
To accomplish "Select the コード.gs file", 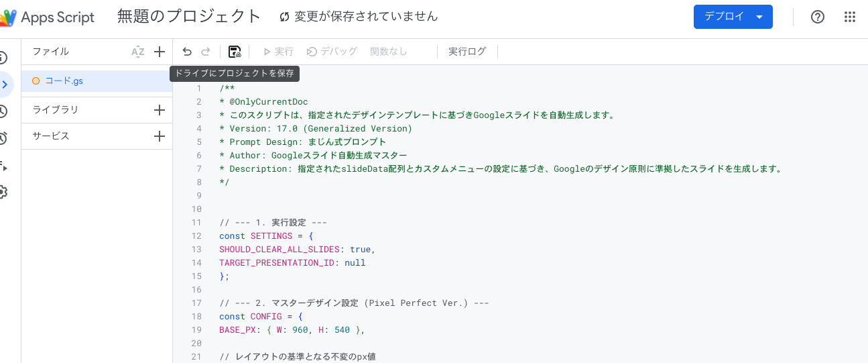I will 64,81.
